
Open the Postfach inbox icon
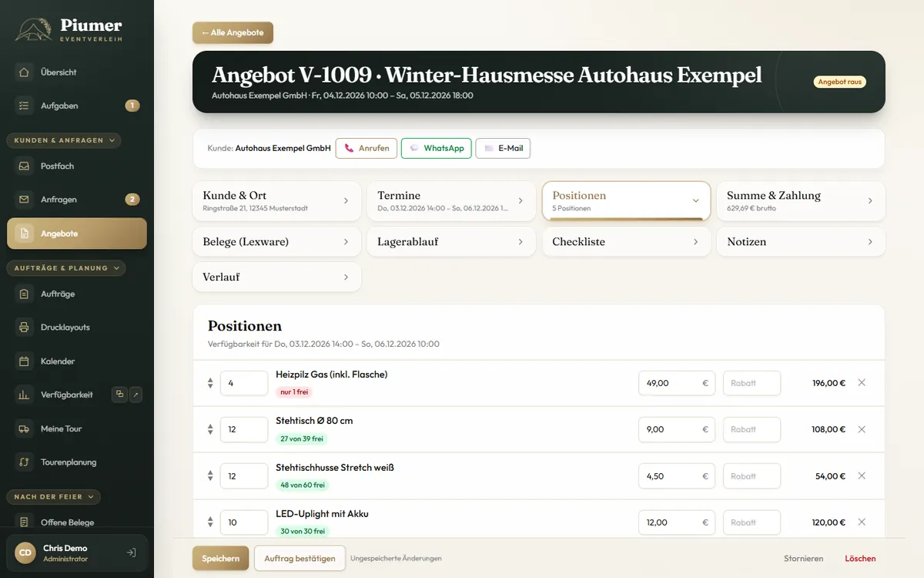click(x=25, y=166)
